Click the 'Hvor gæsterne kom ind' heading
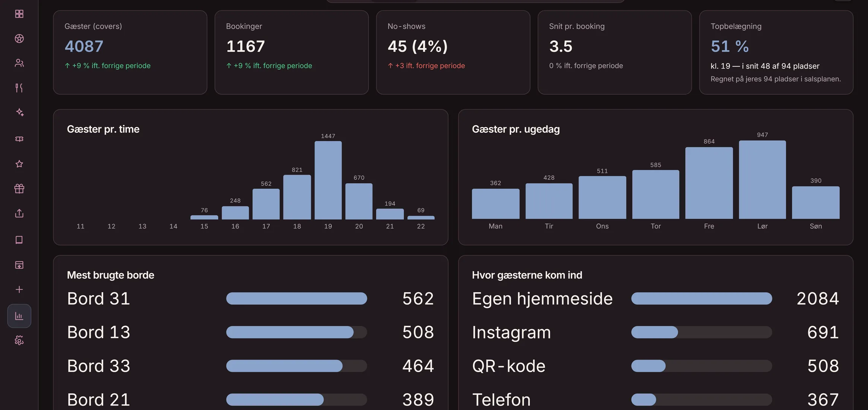 [x=527, y=275]
